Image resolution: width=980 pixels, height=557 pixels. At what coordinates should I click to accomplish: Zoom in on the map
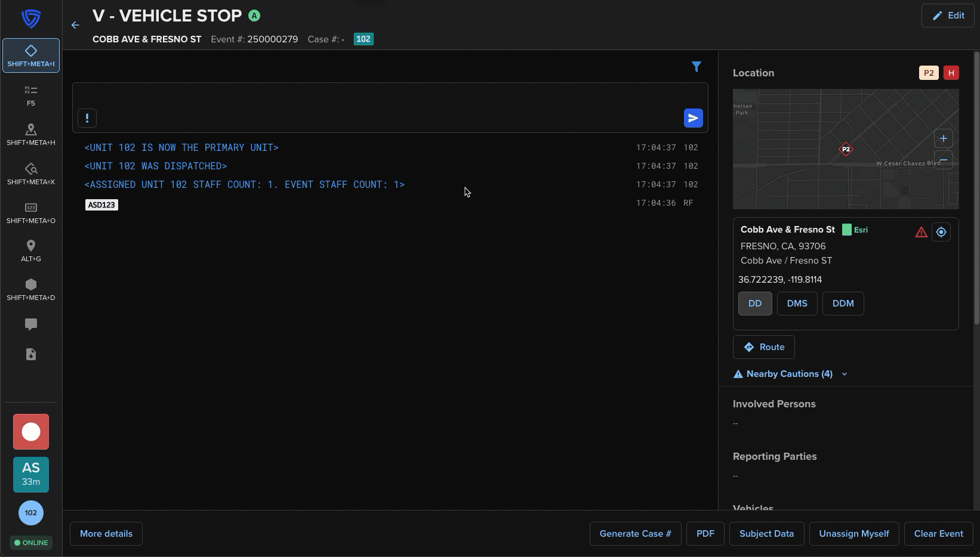pos(943,138)
